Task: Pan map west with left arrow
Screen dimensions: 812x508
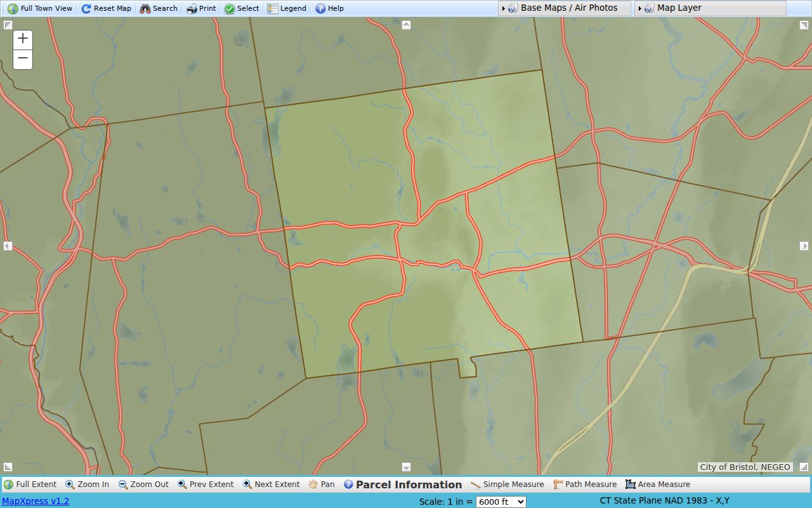Action: 8,246
